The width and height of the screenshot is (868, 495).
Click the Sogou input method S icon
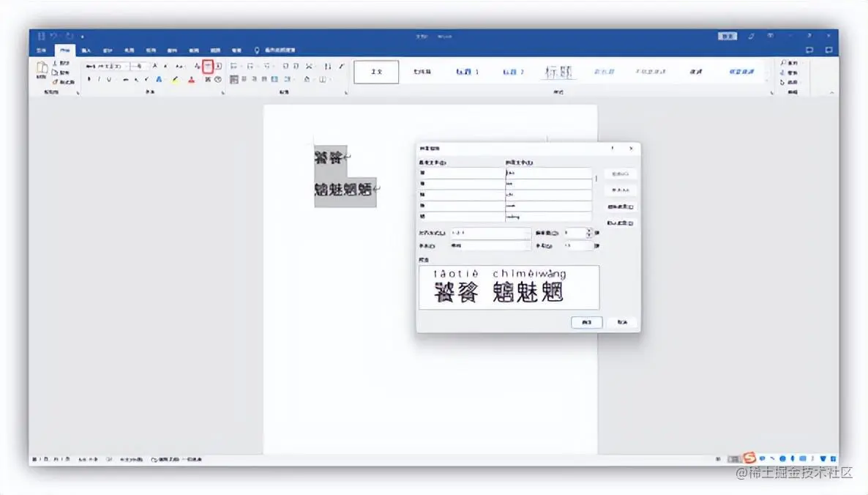tap(749, 458)
